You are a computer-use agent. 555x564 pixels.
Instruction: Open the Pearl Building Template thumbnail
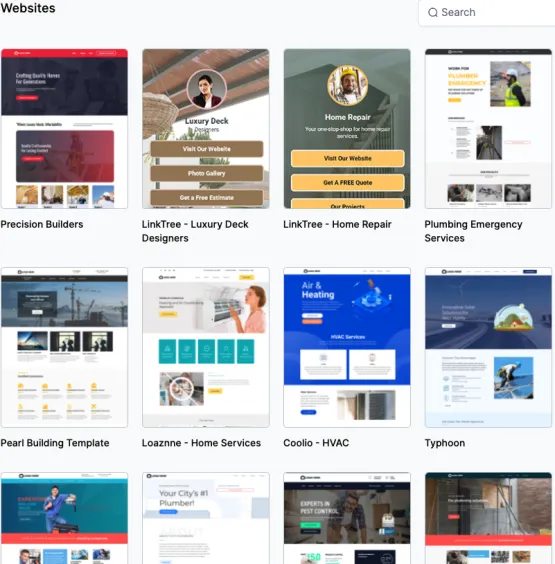click(x=64, y=347)
